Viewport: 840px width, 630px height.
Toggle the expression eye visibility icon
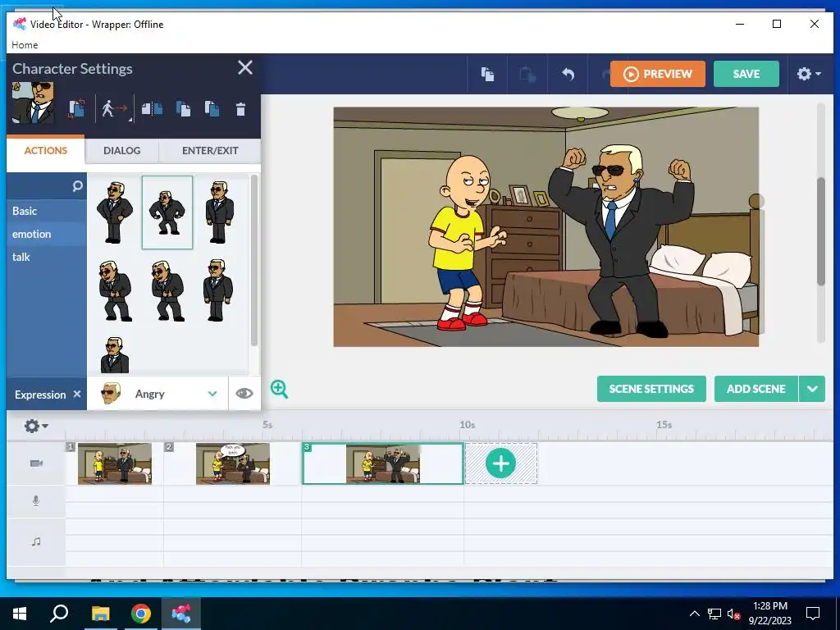point(244,393)
